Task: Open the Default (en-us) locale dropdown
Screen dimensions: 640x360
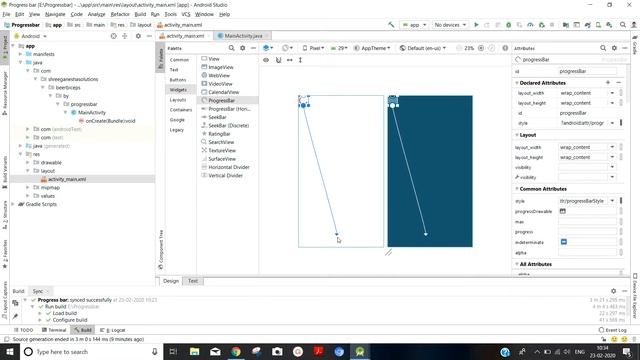Action: [x=423, y=48]
